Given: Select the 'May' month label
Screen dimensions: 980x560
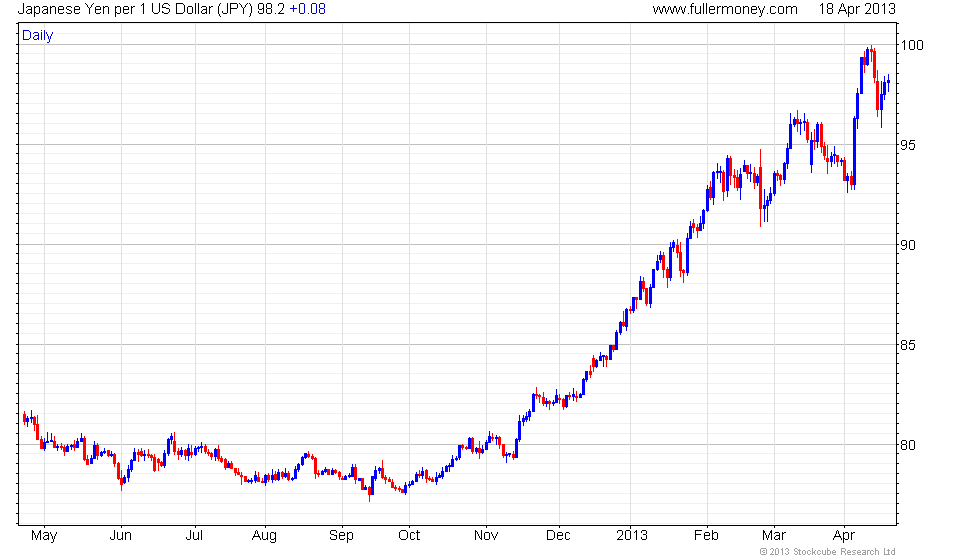Looking at the screenshot, I should coord(44,536).
